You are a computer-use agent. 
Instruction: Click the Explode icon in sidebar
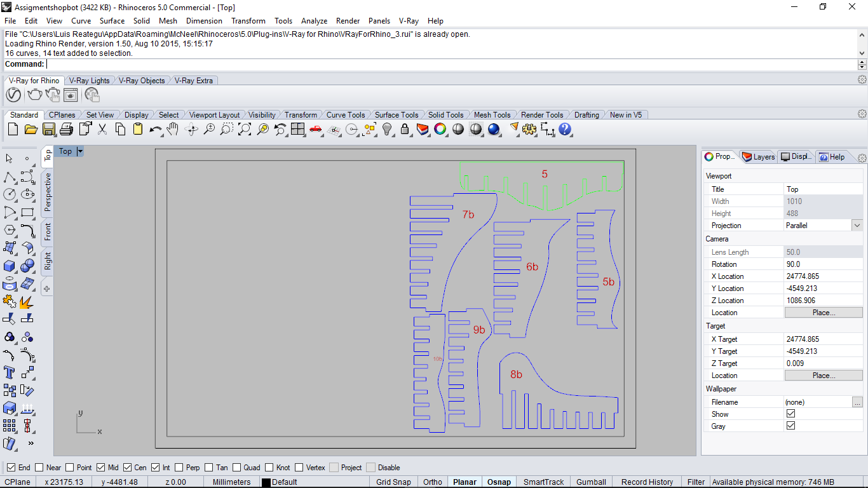coord(27,301)
